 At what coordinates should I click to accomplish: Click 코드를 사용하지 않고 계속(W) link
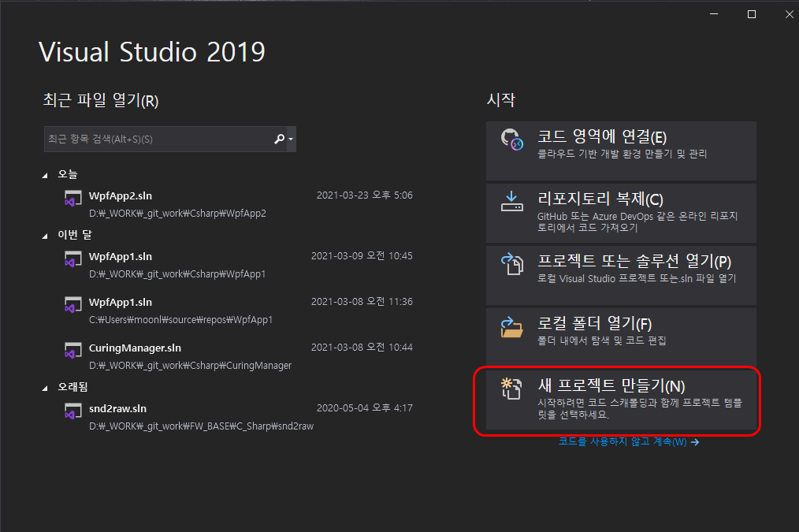[629, 442]
